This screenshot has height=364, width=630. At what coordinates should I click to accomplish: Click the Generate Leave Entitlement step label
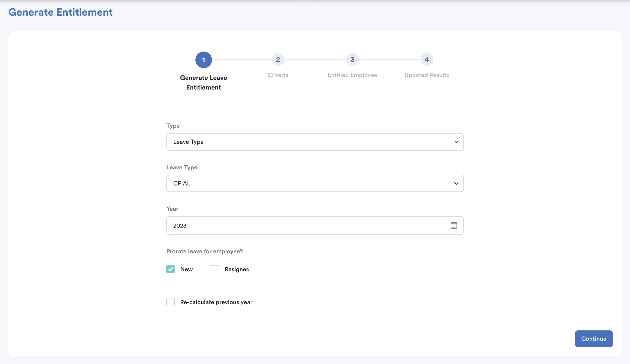pos(203,82)
